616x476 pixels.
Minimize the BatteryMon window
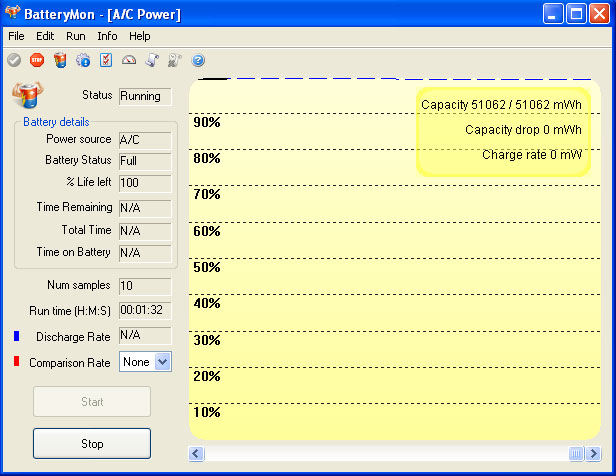coord(553,14)
